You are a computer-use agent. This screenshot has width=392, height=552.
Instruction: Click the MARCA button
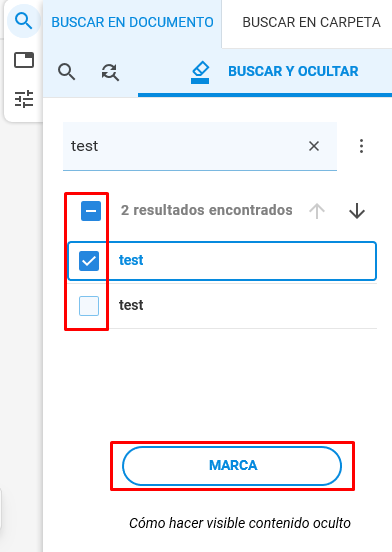pos(232,465)
